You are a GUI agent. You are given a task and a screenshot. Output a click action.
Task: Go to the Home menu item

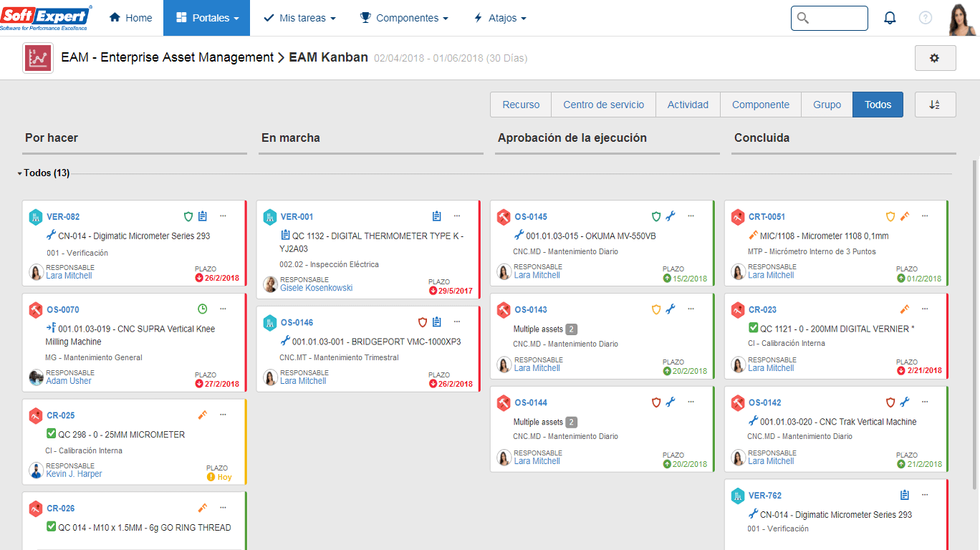(130, 18)
